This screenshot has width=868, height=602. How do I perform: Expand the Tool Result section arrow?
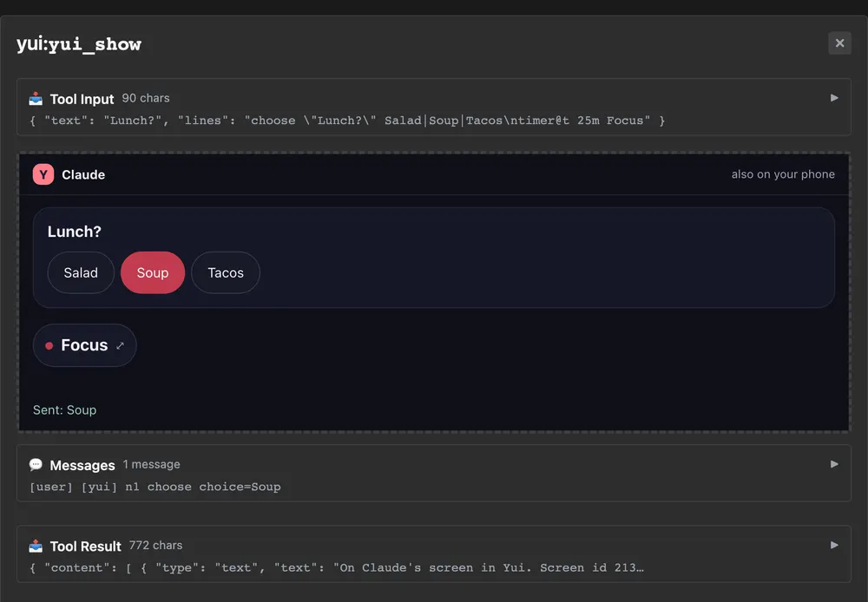(x=834, y=545)
